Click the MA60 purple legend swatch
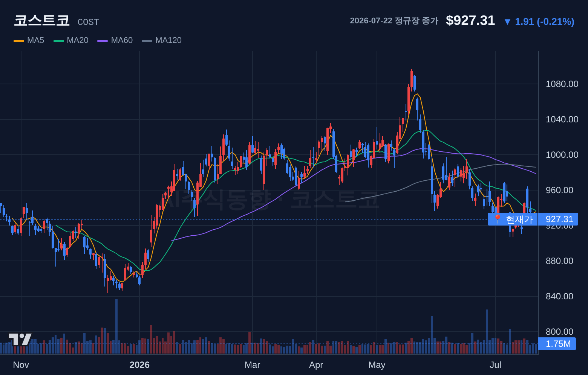This screenshot has height=375, width=588. tap(103, 41)
